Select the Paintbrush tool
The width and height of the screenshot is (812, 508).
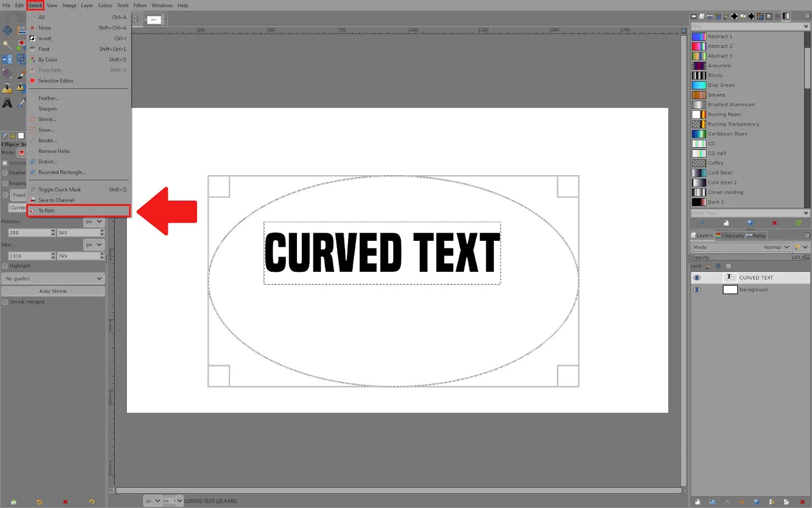pos(21,74)
